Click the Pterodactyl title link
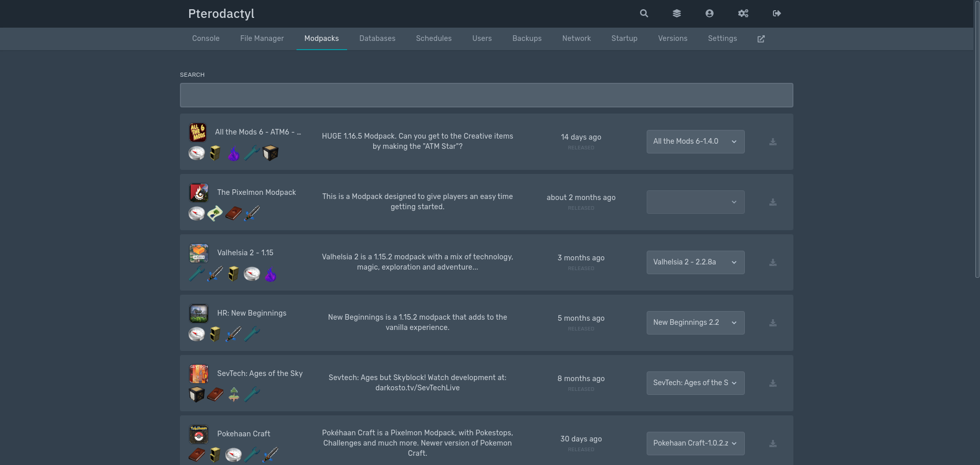980x465 pixels. pos(221,14)
